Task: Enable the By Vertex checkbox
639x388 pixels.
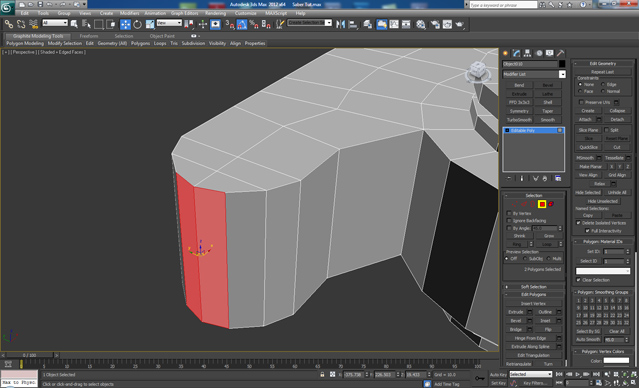Action: [x=509, y=213]
